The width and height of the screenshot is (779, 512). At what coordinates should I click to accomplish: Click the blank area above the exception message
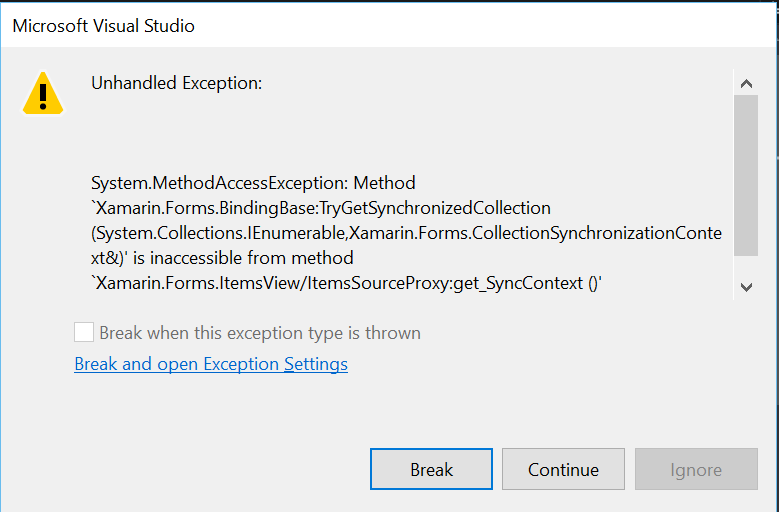[400, 135]
